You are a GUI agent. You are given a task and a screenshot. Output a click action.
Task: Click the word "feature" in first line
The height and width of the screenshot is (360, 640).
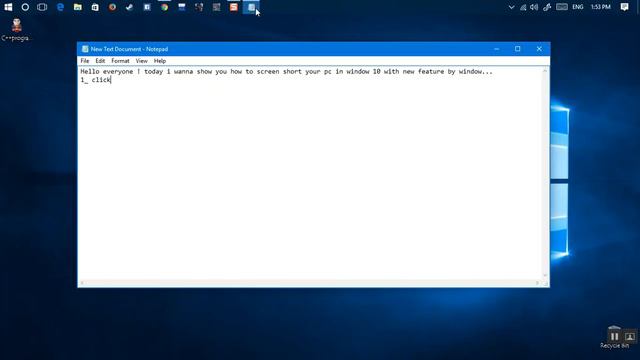[431, 71]
